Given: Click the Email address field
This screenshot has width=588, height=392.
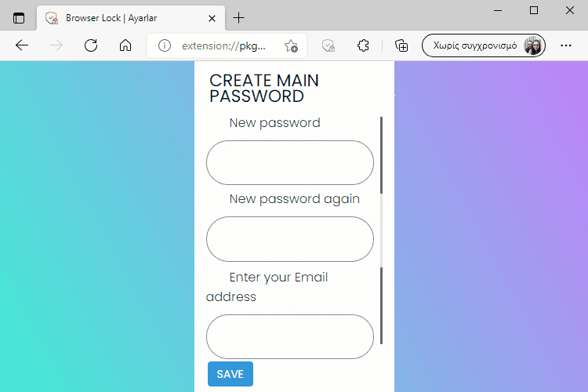Looking at the screenshot, I should [x=290, y=336].
